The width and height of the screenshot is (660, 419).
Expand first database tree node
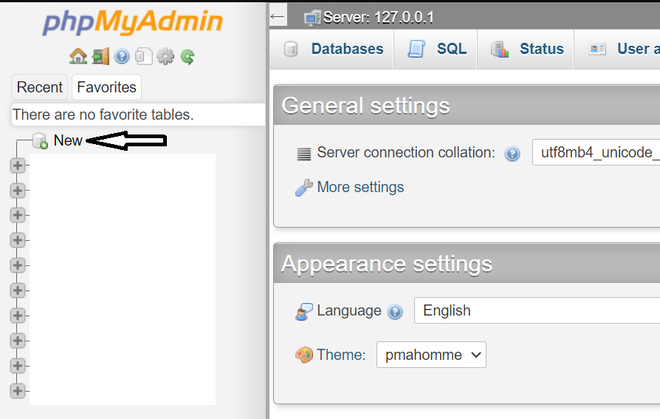pos(18,165)
